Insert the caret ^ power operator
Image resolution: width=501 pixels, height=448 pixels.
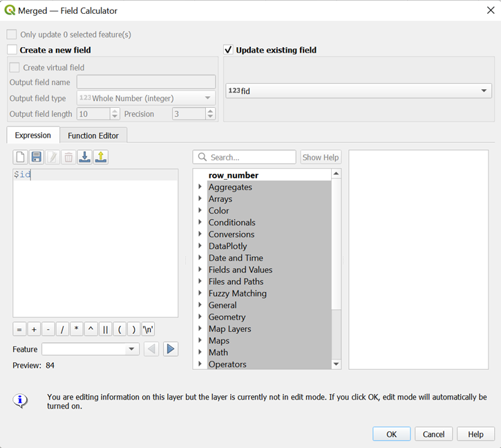coord(91,329)
